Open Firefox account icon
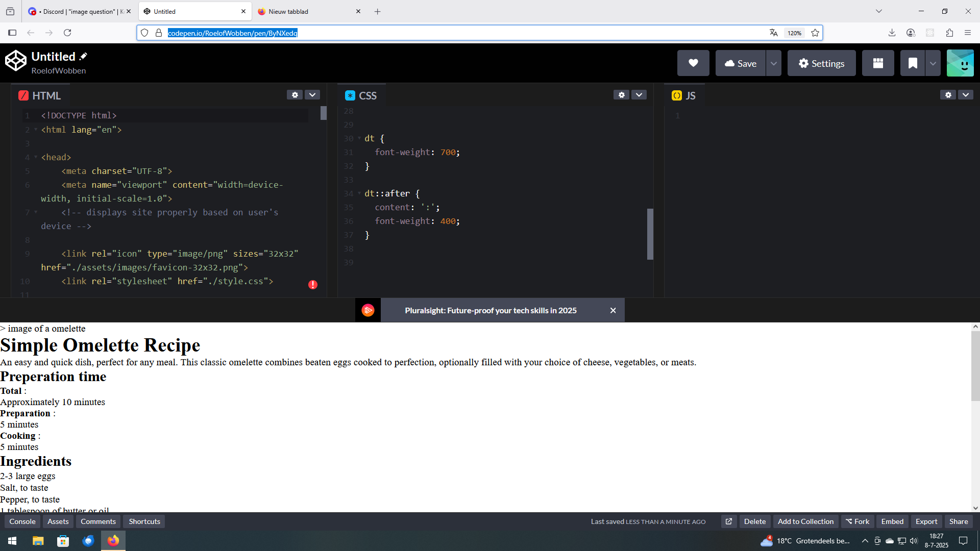The width and height of the screenshot is (980, 551). coord(911,33)
